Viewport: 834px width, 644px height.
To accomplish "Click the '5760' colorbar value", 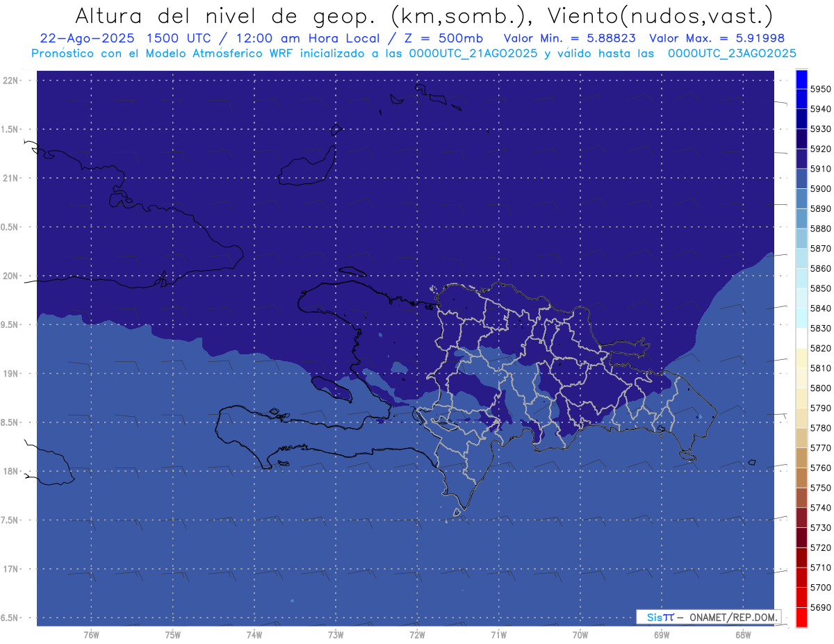I will pyautogui.click(x=820, y=468).
